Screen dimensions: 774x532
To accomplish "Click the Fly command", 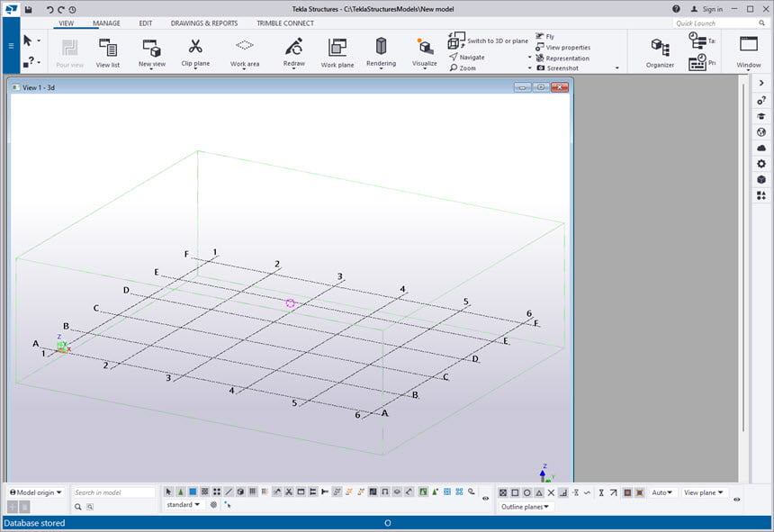I will click(x=545, y=37).
